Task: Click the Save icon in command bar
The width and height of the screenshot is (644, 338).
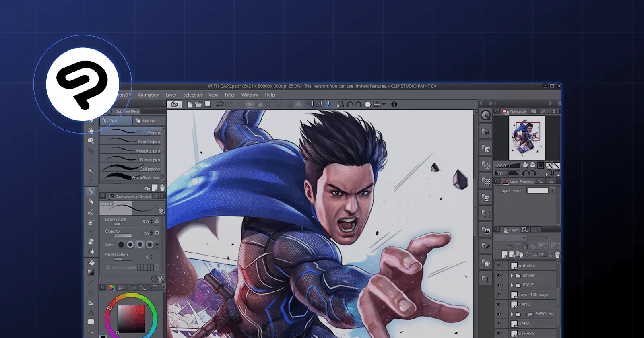Action: click(x=208, y=104)
